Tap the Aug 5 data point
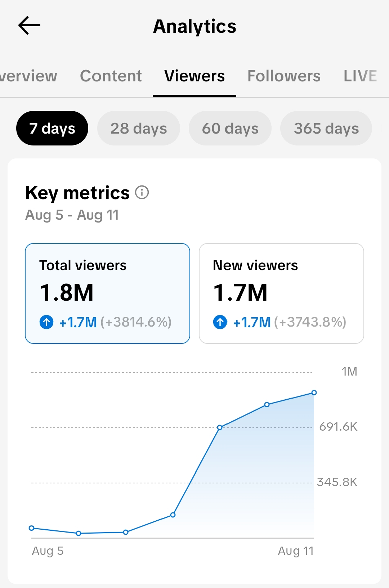 point(31,528)
